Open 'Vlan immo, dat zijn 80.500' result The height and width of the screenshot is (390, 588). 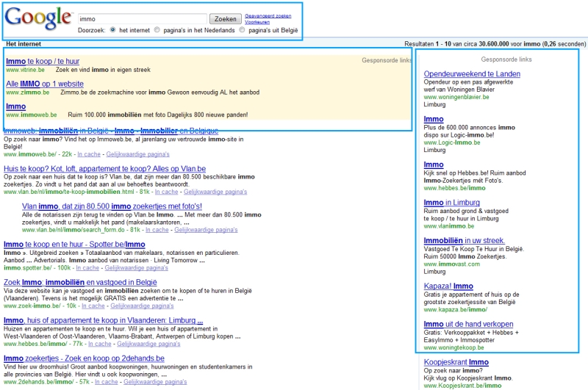[112, 206]
